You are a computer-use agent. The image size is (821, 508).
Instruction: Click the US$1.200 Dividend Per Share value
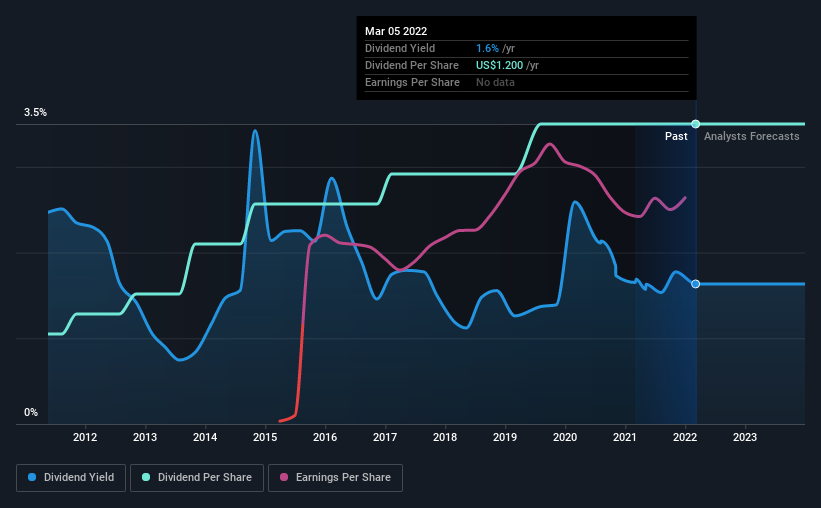click(x=500, y=65)
